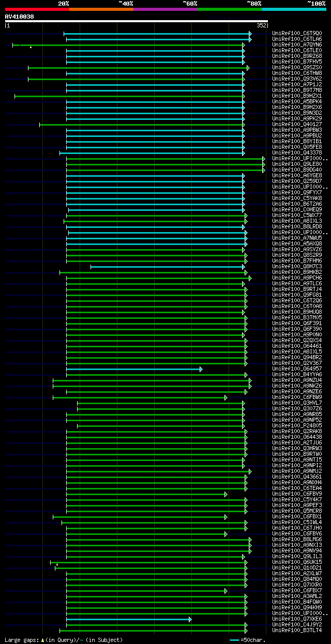Open the UniRef100_O64957 hit
This screenshot has height=644, width=331.
tap(297, 369)
